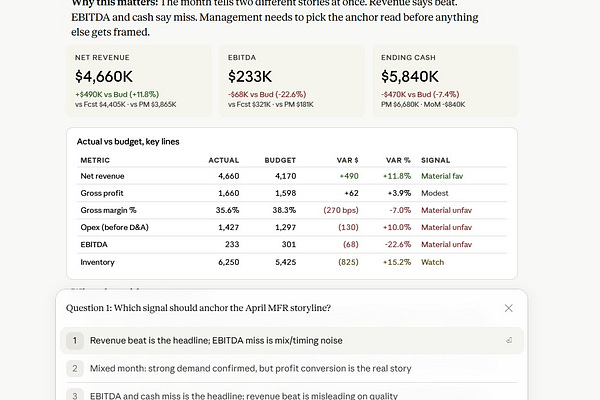600x400 pixels.
Task: Open the Net Revenue $4,660K card
Action: pyautogui.click(x=139, y=81)
